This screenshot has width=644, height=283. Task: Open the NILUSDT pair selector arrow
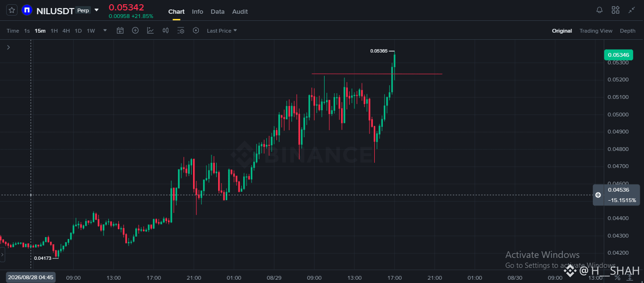pyautogui.click(x=97, y=10)
